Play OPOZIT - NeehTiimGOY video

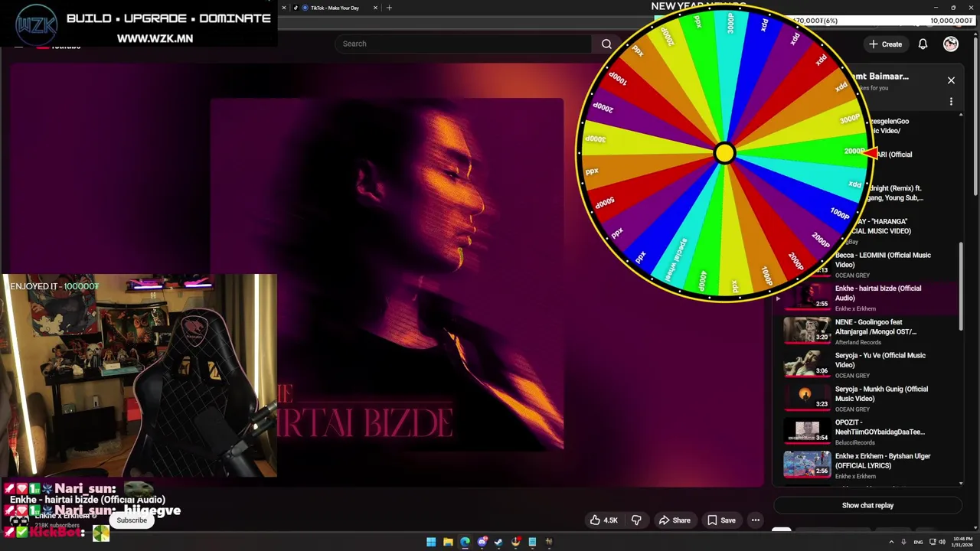tap(880, 427)
